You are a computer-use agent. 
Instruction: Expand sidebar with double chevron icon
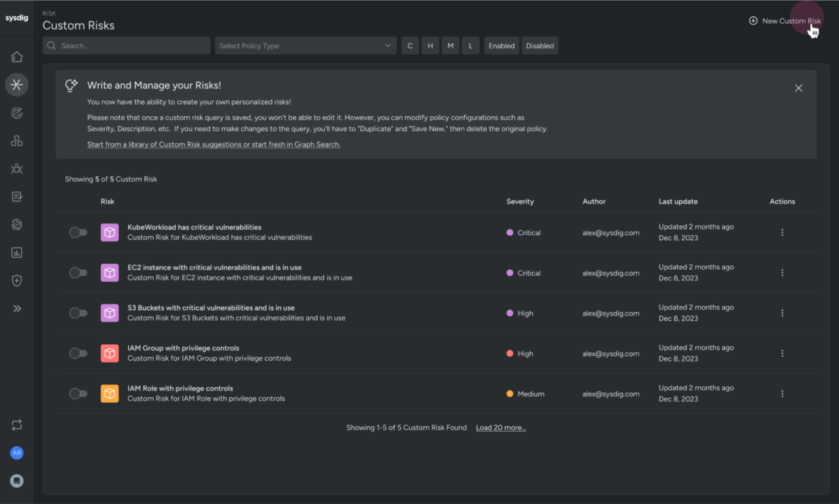point(16,309)
